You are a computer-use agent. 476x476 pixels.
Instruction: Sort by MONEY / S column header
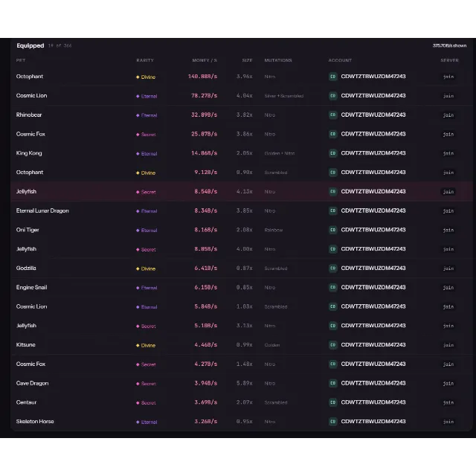pos(205,60)
